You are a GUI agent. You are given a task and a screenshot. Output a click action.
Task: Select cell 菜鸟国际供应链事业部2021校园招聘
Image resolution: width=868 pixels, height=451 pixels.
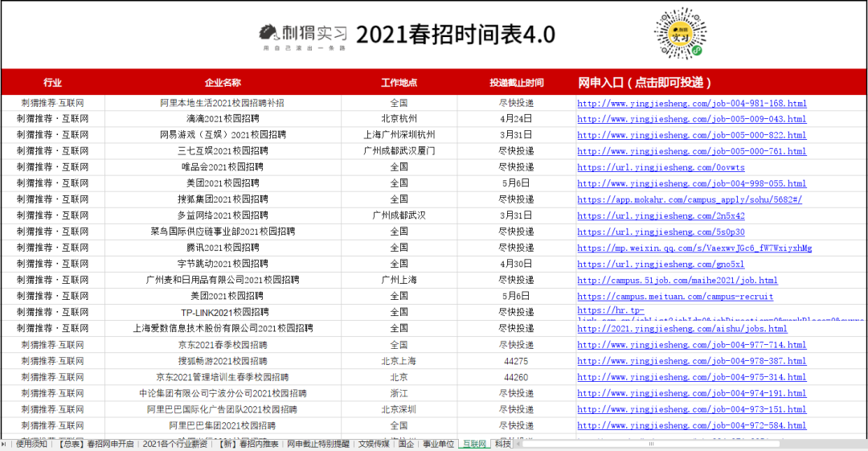pos(223,232)
